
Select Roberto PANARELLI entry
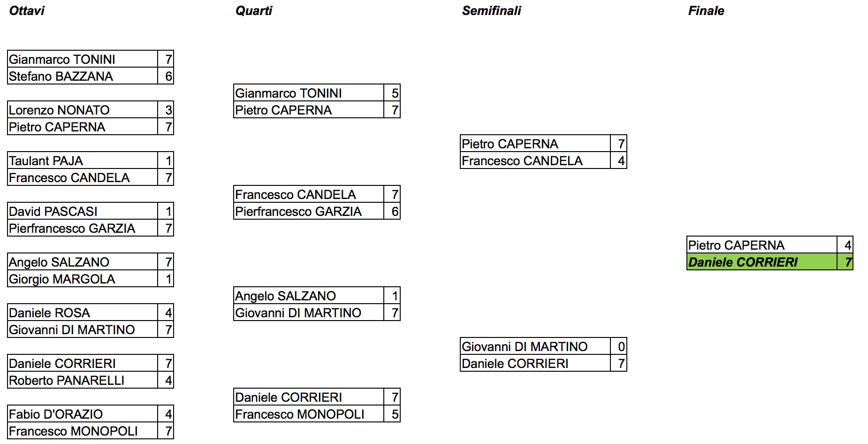point(83,380)
